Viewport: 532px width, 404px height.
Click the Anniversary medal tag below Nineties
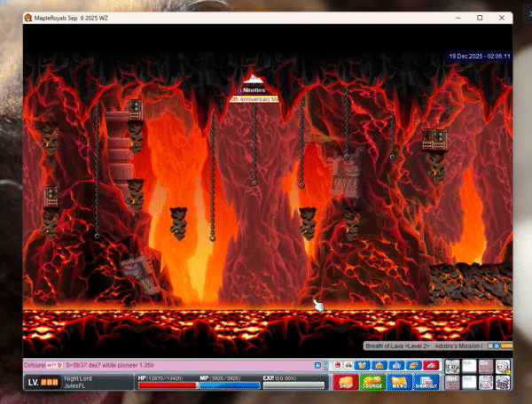[x=254, y=99]
